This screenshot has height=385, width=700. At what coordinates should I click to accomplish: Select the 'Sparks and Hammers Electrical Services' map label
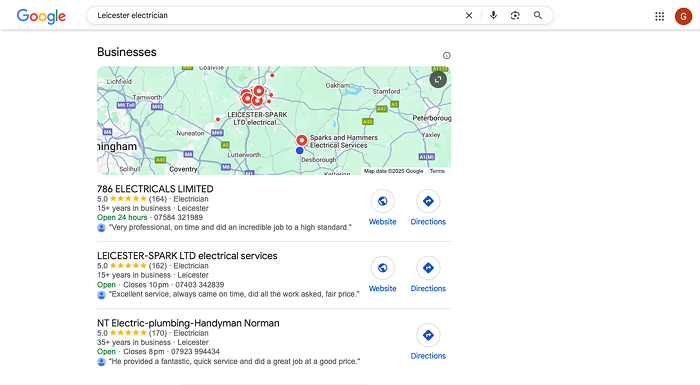(x=344, y=141)
